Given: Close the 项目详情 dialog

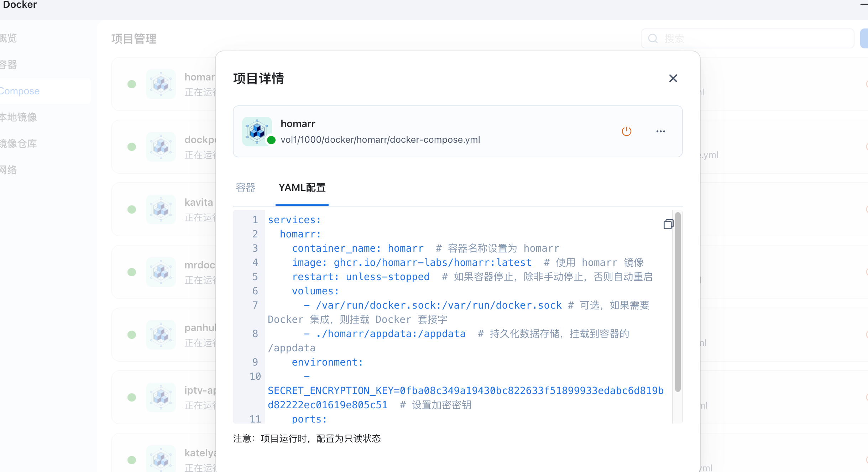Looking at the screenshot, I should coord(673,78).
